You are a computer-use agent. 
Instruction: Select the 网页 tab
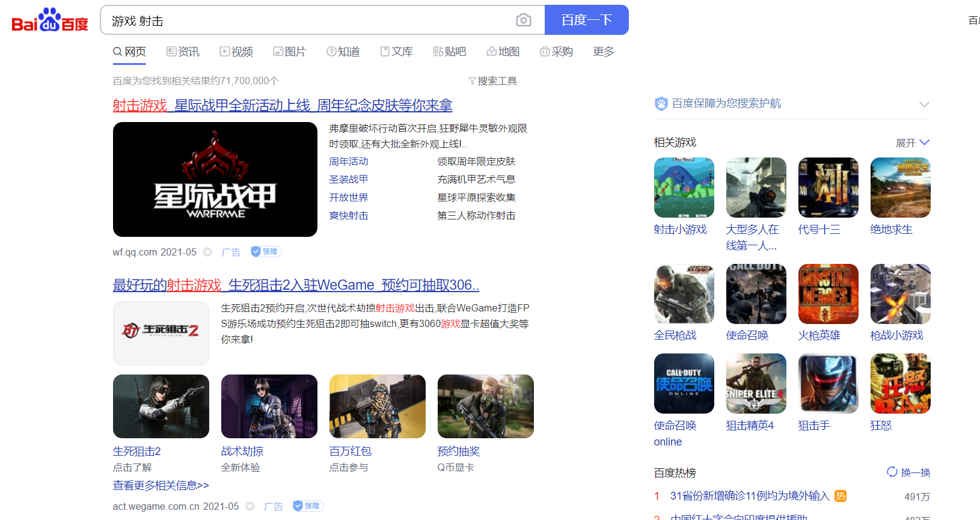click(129, 52)
